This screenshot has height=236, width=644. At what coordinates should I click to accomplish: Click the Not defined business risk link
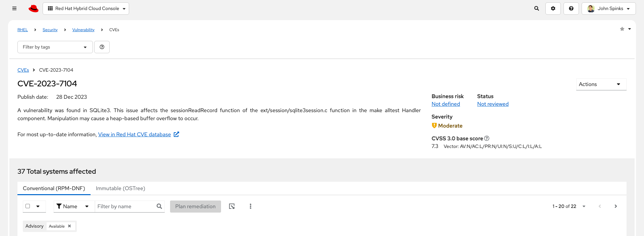point(446,104)
